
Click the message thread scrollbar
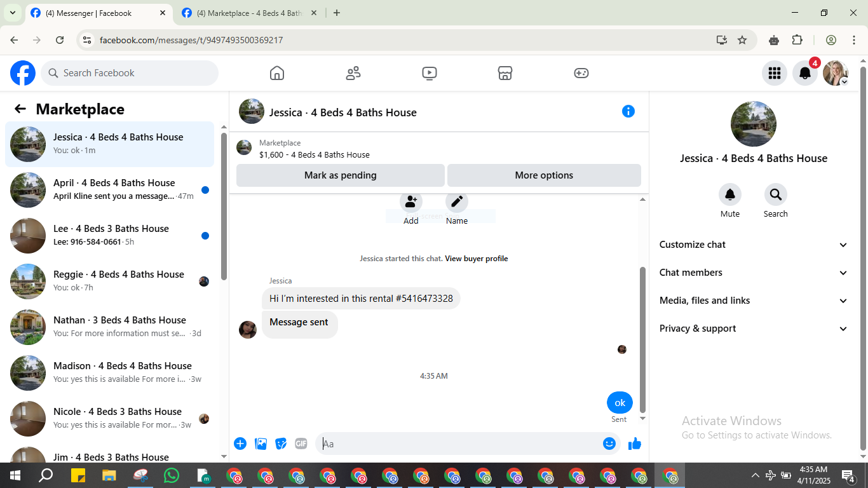pos(642,340)
